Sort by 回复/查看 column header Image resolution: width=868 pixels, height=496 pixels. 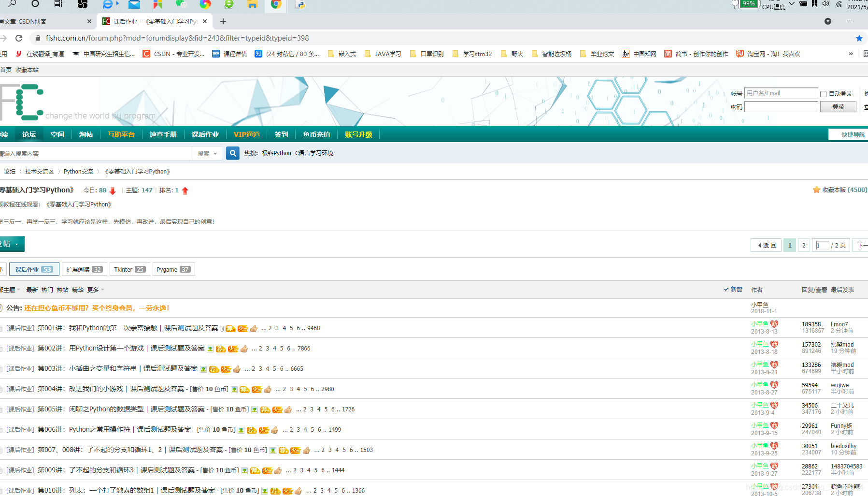[x=814, y=290]
